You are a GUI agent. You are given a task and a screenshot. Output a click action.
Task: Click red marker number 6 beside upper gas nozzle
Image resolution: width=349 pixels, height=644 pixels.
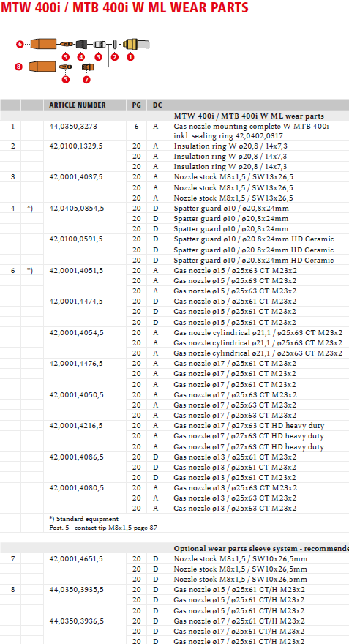coord(20,43)
